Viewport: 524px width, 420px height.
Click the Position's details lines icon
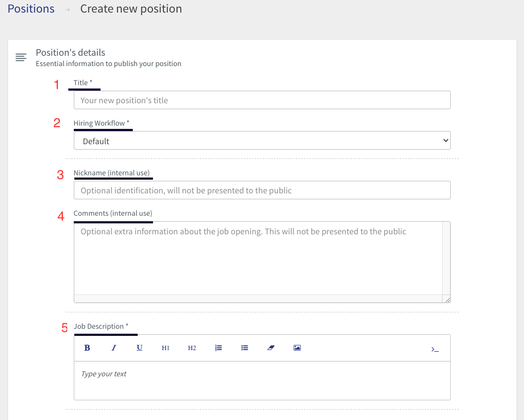point(21,57)
